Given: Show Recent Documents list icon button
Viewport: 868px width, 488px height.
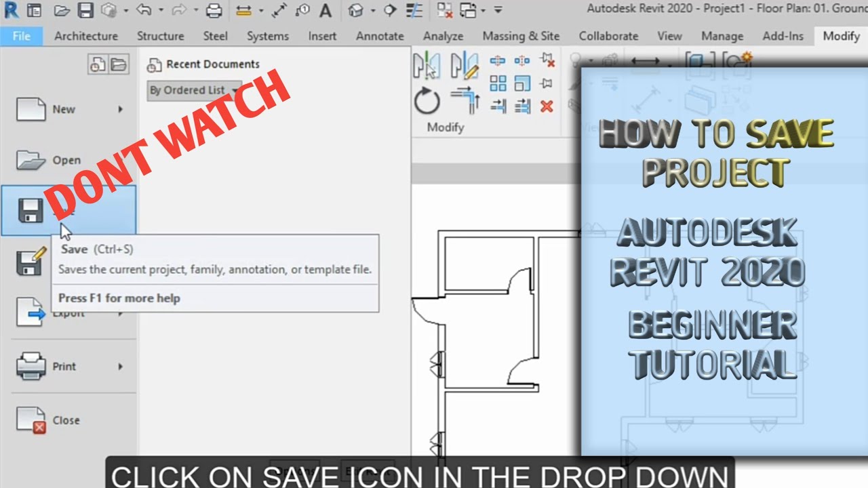Looking at the screenshot, I should (x=98, y=64).
